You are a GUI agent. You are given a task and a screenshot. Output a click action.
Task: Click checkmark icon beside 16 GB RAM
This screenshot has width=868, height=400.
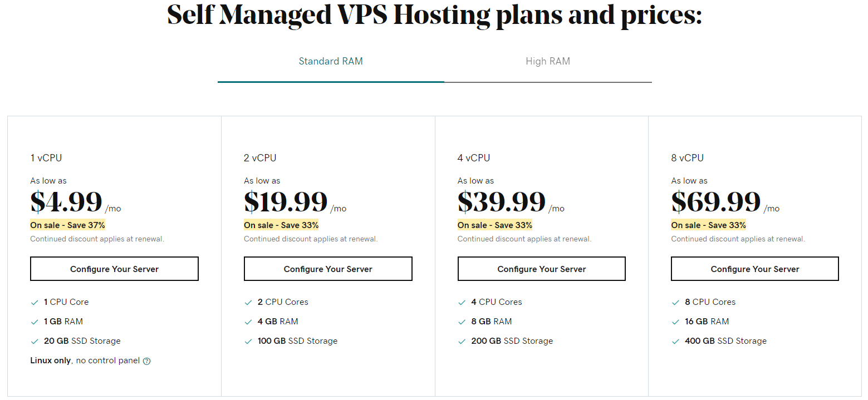[x=675, y=322]
